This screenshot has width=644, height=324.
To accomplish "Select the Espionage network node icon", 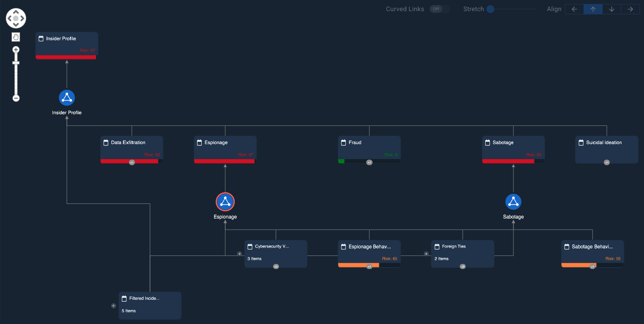I will click(x=225, y=202).
